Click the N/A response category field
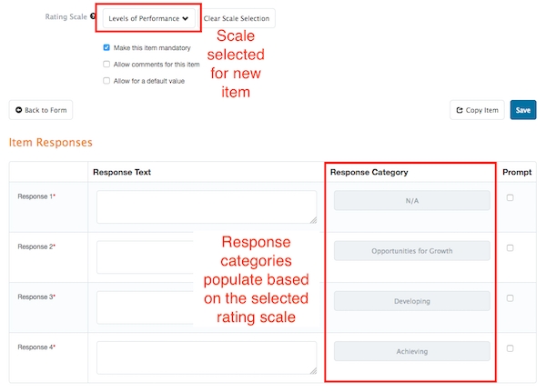This screenshot has width=546, height=392. [x=411, y=201]
